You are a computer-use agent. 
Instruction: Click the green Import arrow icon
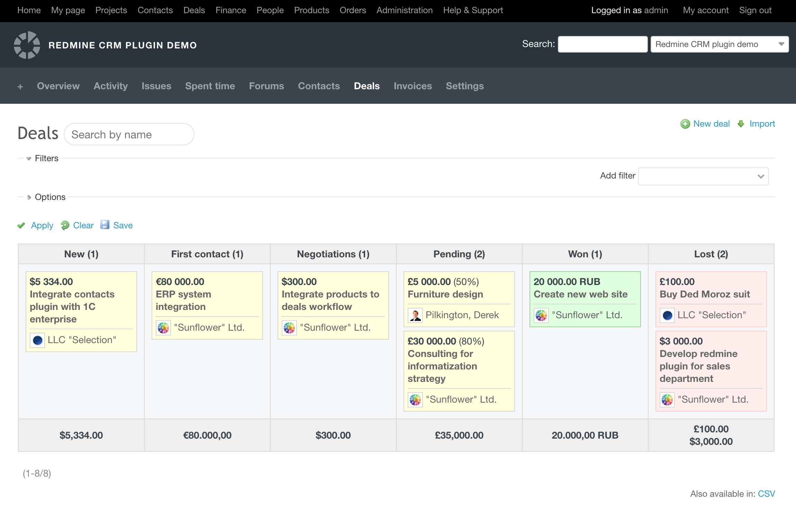741,124
